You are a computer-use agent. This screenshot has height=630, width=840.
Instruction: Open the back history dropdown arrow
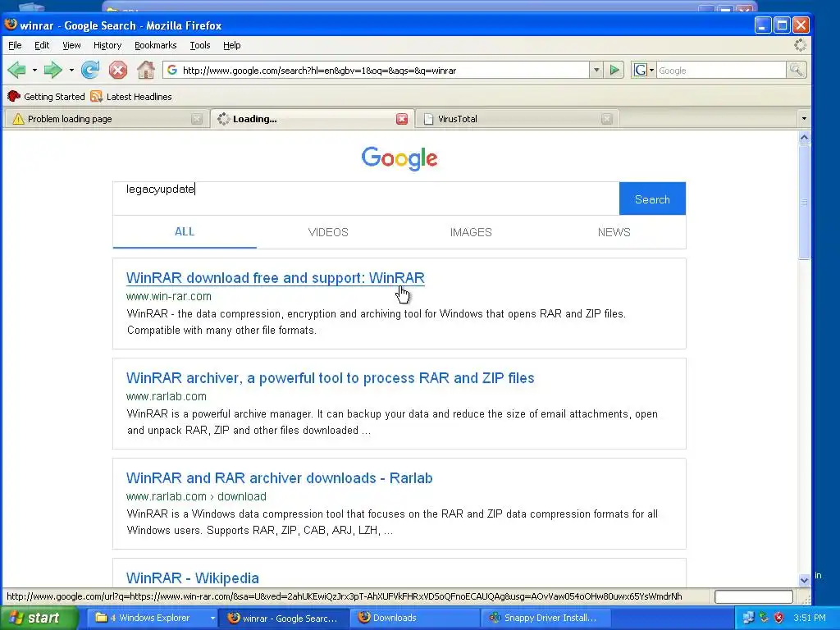(x=34, y=71)
